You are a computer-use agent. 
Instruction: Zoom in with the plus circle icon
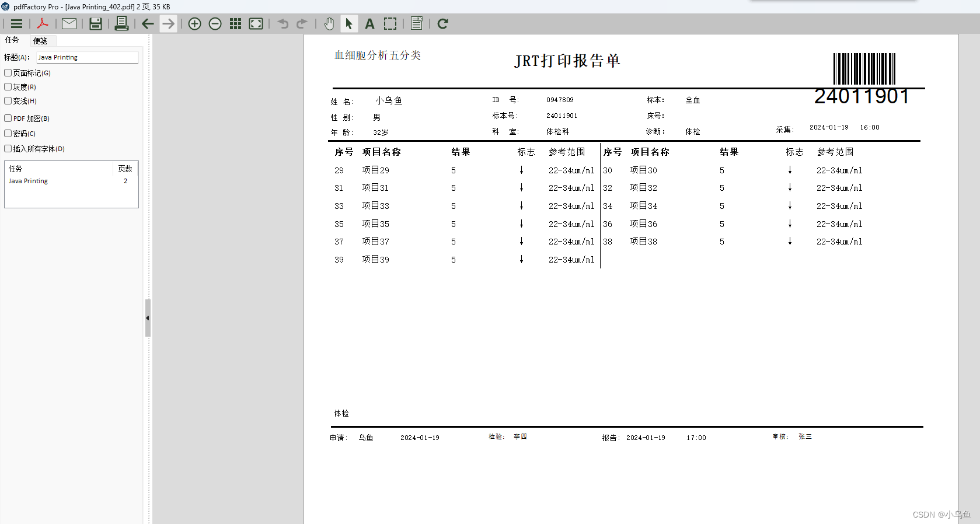pos(195,24)
